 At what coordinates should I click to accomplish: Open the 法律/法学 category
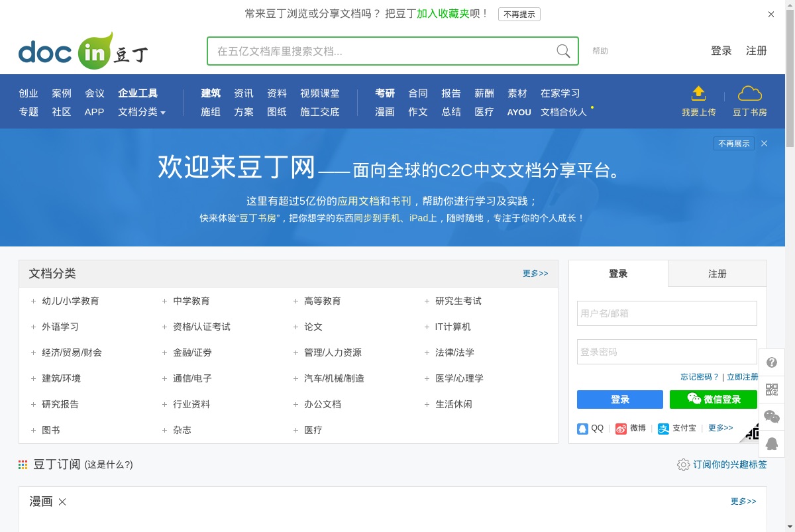coord(454,353)
